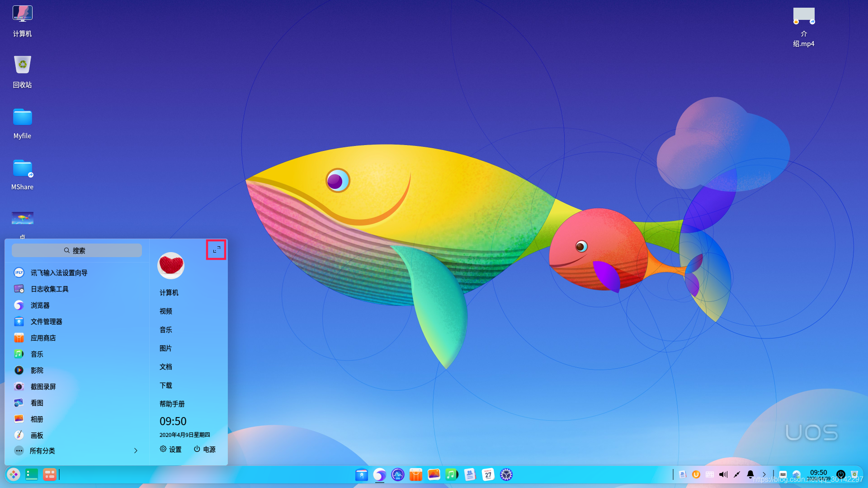Open the album app in dock
This screenshot has height=488, width=868.
pyautogui.click(x=434, y=474)
